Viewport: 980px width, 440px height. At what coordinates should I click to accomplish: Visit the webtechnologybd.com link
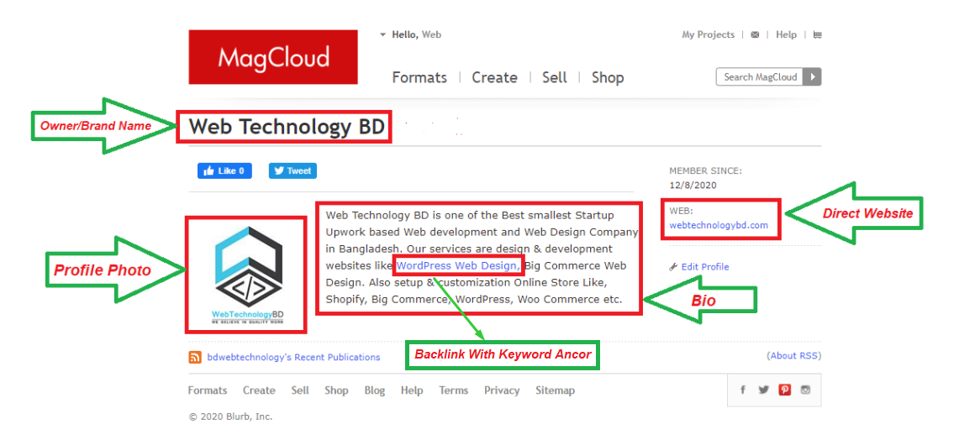(719, 225)
